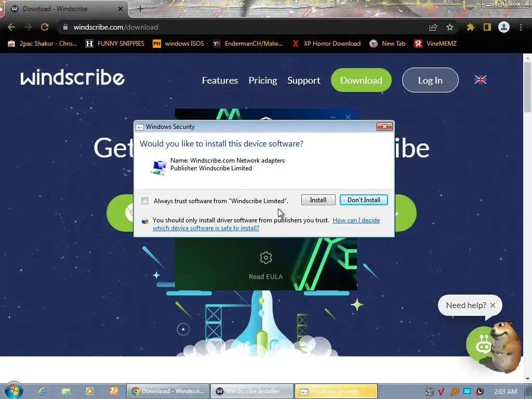Click the Windscribe logo

click(72, 77)
